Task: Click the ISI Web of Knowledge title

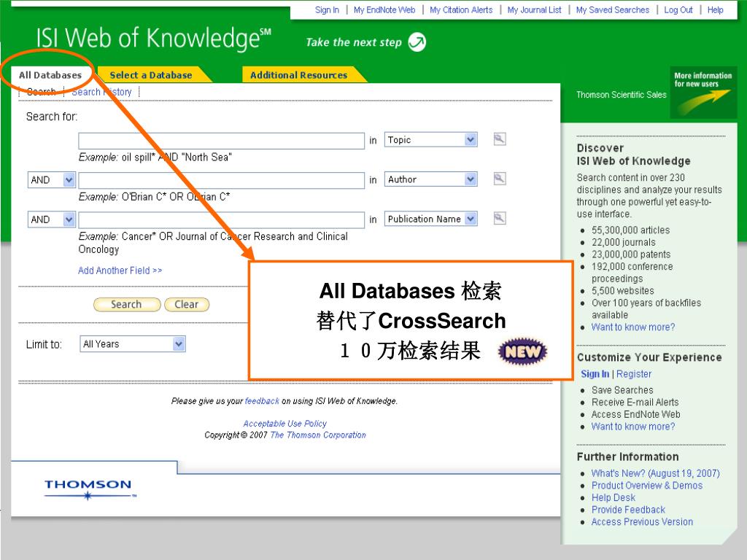Action: pyautogui.click(x=153, y=38)
